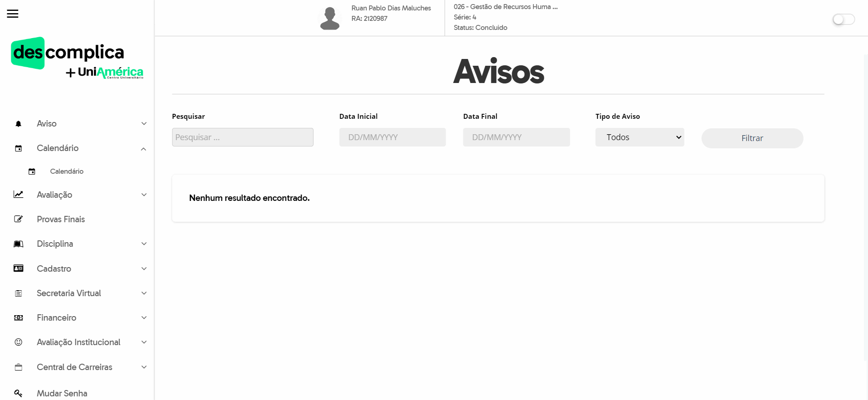Open the Central de Carreiras label
This screenshot has height=400, width=868.
(74, 367)
